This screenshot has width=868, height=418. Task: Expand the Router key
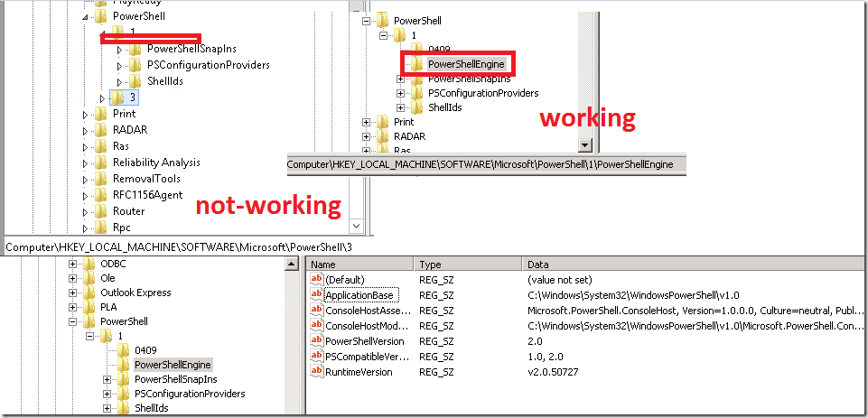click(x=85, y=211)
